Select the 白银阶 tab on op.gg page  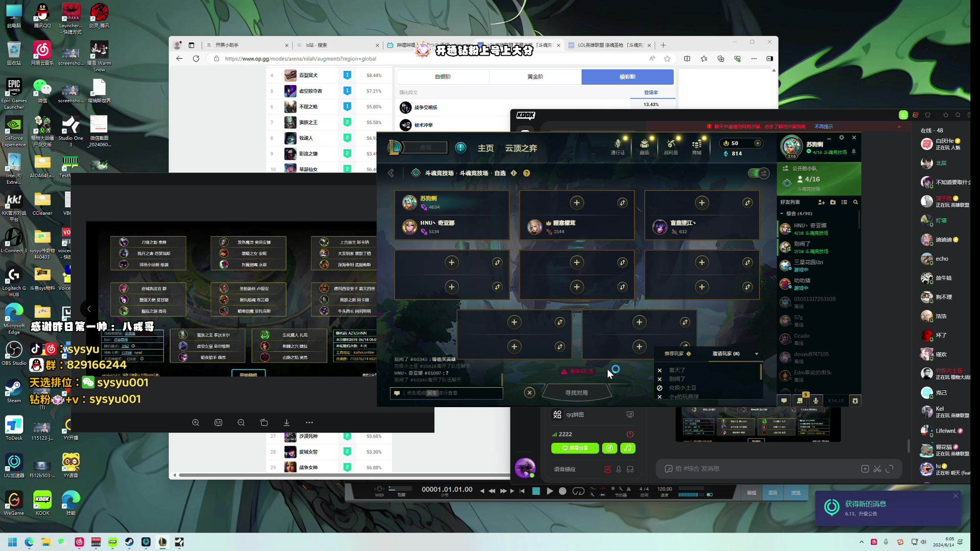click(443, 77)
